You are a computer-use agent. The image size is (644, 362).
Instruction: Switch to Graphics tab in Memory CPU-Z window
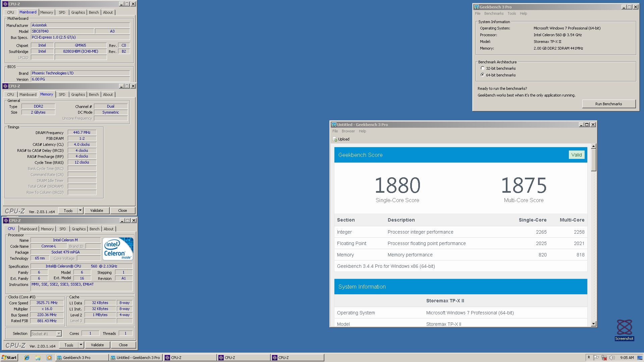(x=78, y=95)
